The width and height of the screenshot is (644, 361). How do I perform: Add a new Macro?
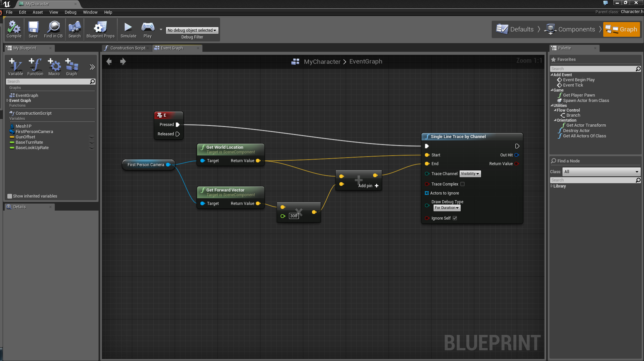54,67
